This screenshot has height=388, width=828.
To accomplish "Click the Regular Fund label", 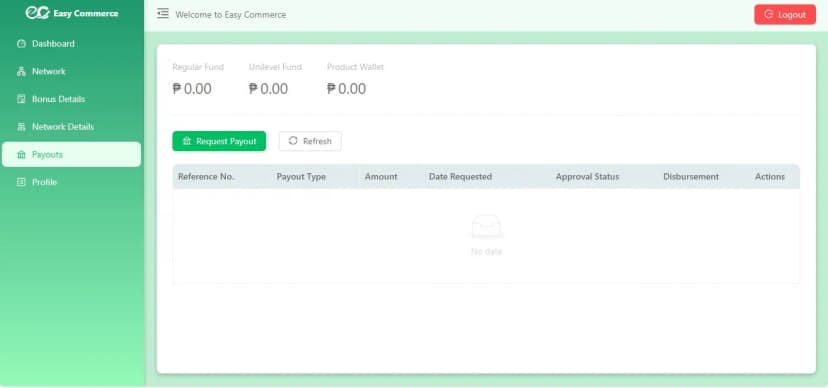I will point(198,67).
